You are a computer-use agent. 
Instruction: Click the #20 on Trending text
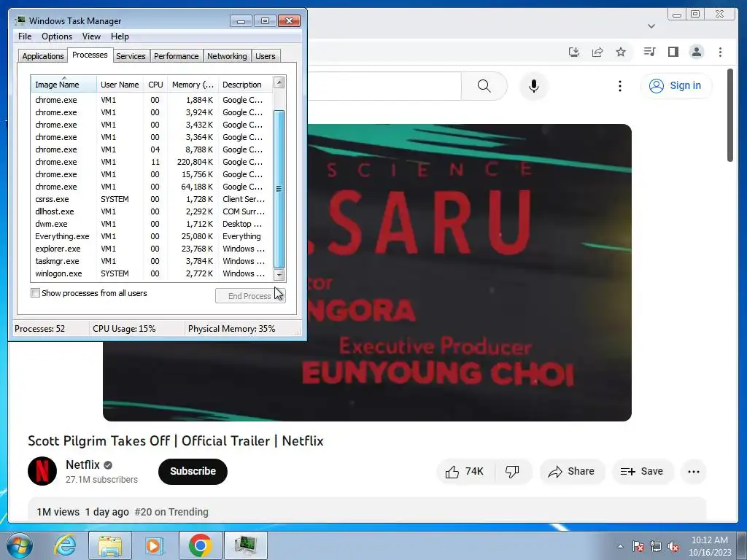171,512
